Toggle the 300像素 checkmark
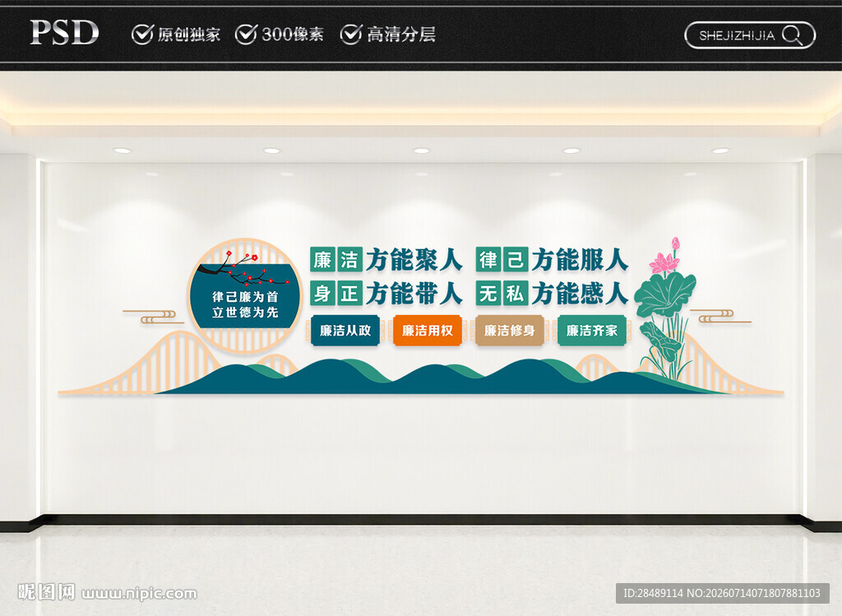842x616 pixels. click(x=246, y=35)
